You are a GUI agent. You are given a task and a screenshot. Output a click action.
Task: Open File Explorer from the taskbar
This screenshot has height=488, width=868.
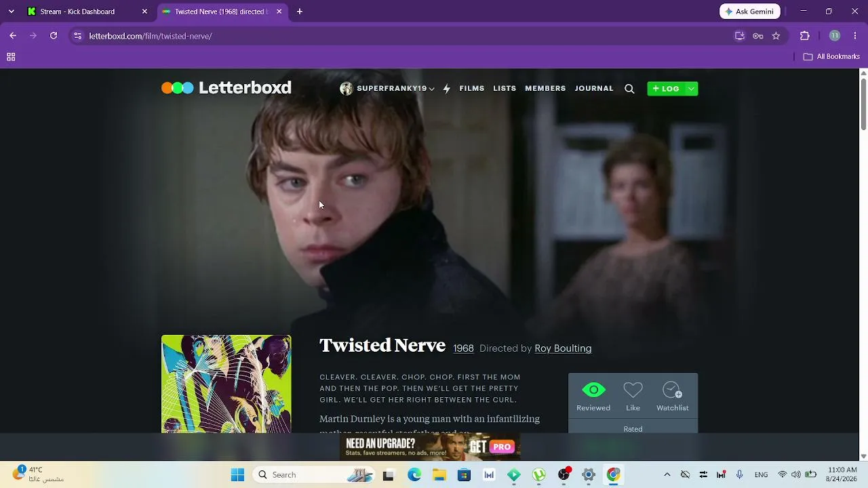click(x=439, y=474)
